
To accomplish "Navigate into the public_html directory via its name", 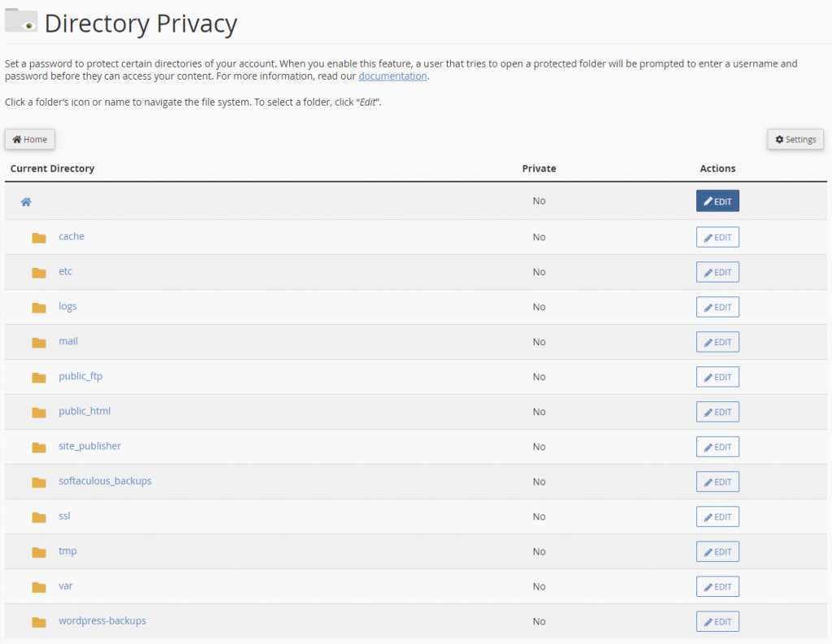I will (x=84, y=411).
